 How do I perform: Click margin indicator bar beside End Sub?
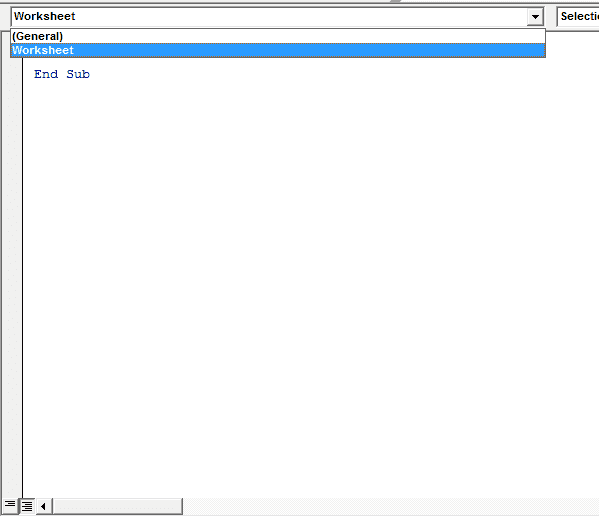pos(12,74)
